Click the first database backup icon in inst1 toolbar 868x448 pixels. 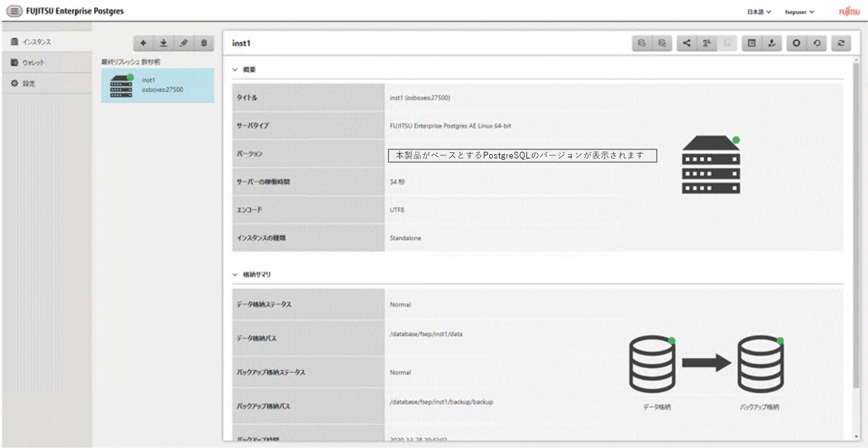pyautogui.click(x=642, y=43)
